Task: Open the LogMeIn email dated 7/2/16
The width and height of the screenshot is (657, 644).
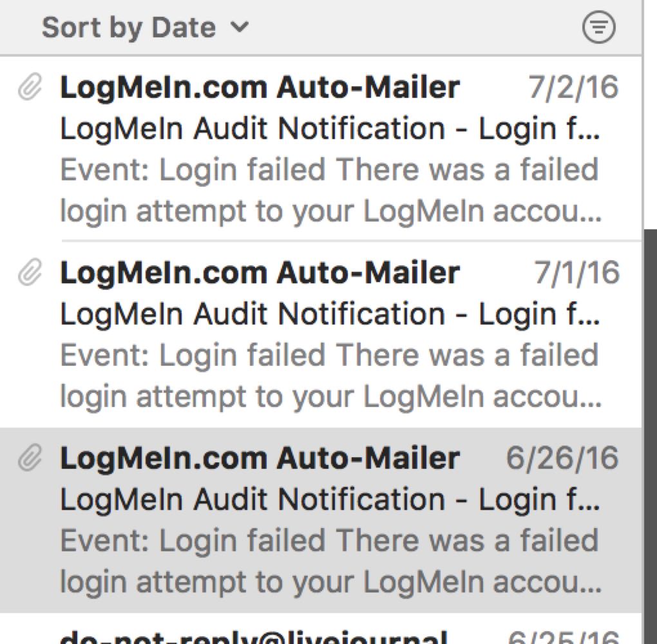Action: pyautogui.click(x=321, y=149)
